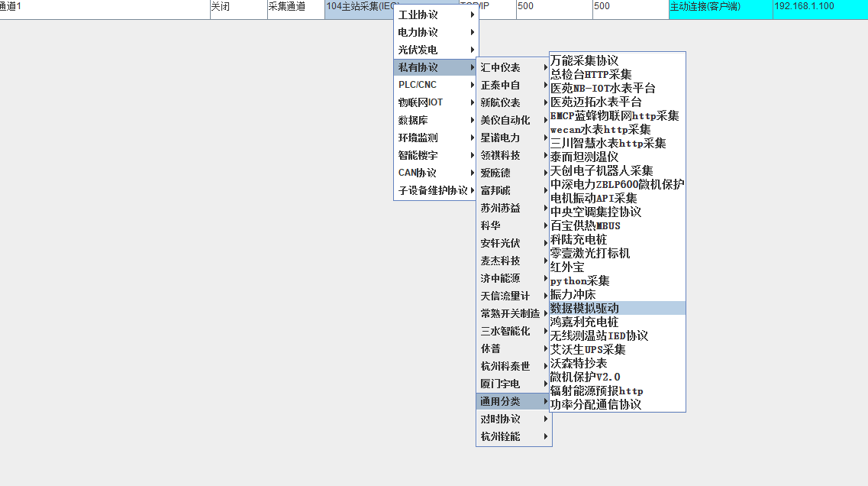
Task: Open the 安轩光伏 submenu
Action: point(514,243)
